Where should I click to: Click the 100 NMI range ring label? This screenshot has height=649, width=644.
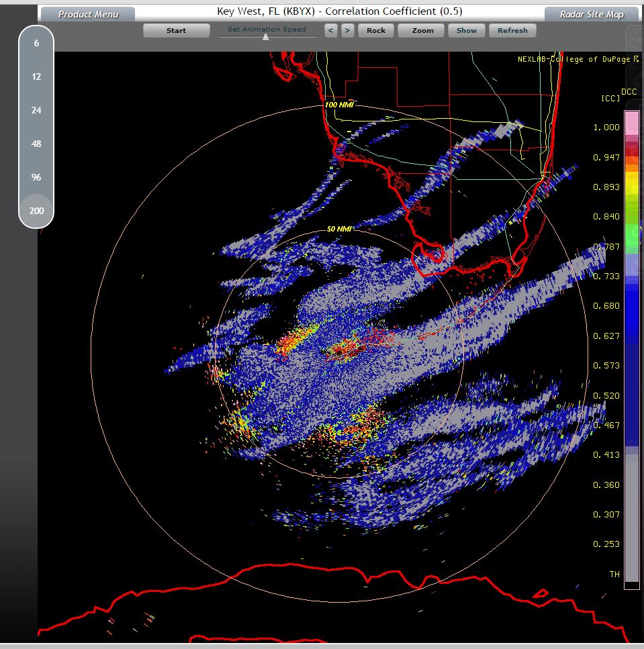pos(339,105)
